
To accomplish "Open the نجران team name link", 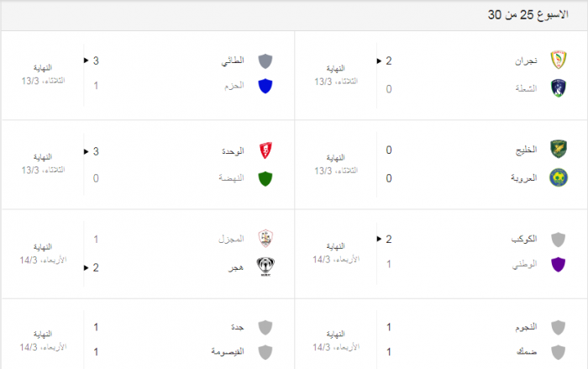I will (x=525, y=61).
